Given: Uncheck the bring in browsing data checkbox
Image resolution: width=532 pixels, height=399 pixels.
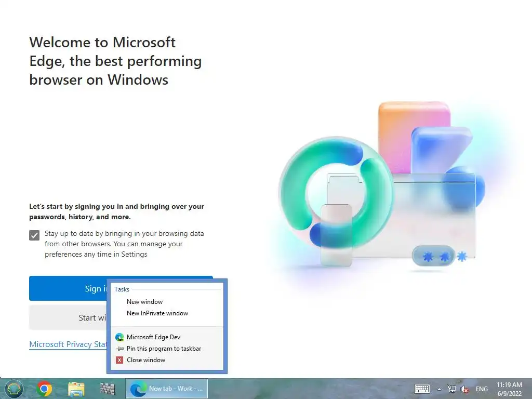Looking at the screenshot, I should click(34, 235).
